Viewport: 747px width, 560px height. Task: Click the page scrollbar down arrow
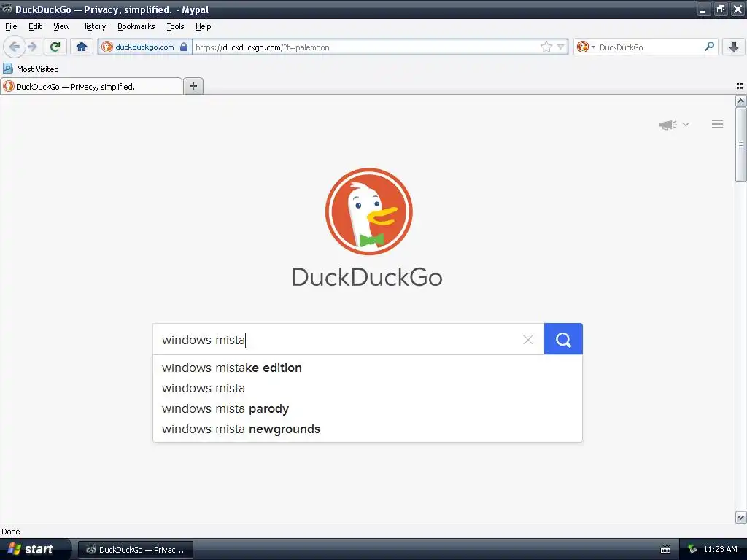click(740, 518)
